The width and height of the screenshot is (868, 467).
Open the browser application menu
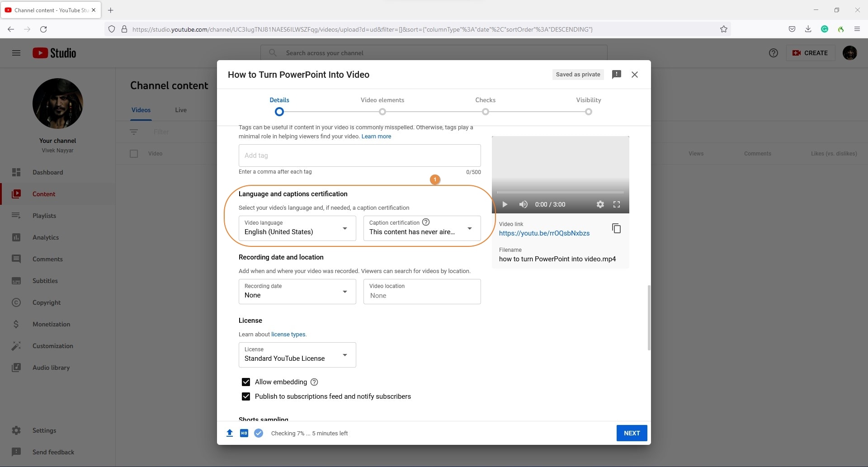click(857, 29)
